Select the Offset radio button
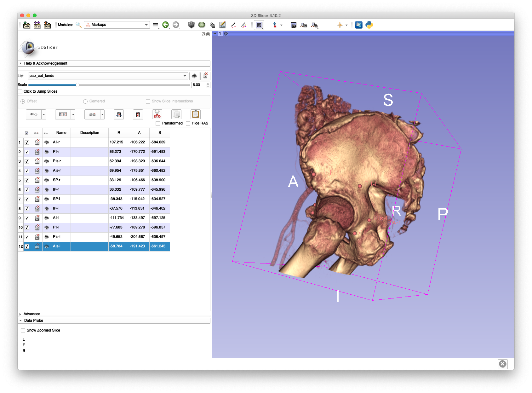 pyautogui.click(x=23, y=101)
